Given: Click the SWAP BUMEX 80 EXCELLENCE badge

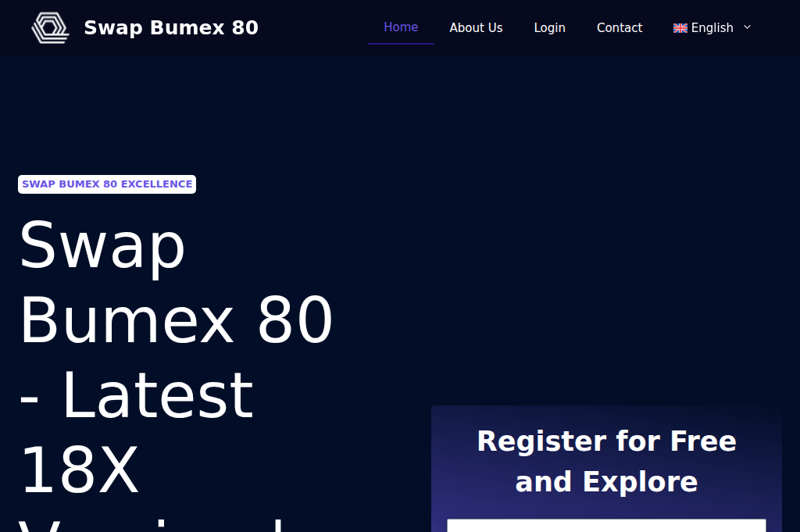Looking at the screenshot, I should pos(107,184).
